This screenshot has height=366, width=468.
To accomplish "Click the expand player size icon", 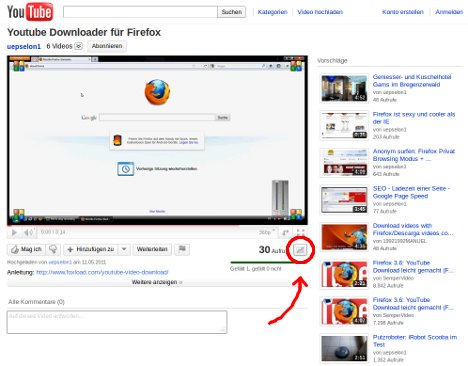I will [x=286, y=233].
